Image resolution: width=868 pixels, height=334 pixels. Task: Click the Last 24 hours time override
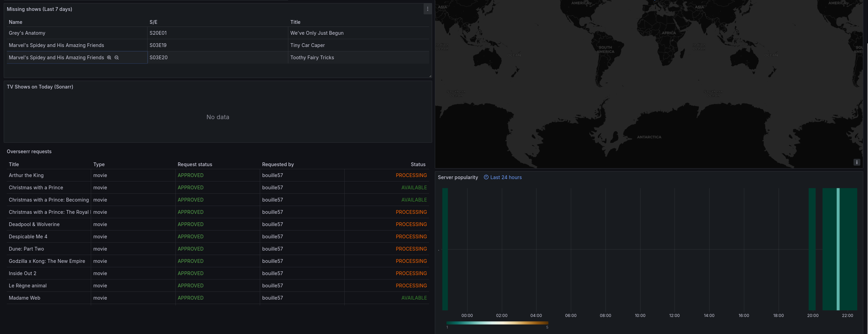(506, 177)
